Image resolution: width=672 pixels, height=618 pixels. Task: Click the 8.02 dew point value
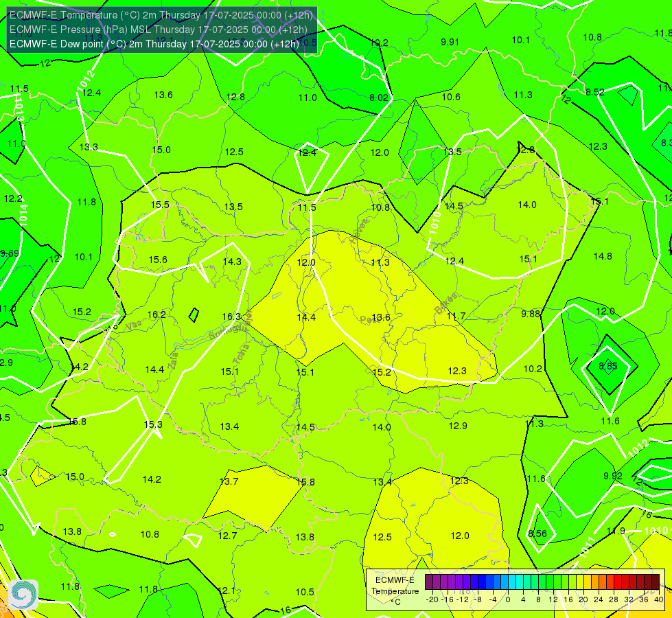[x=378, y=98]
